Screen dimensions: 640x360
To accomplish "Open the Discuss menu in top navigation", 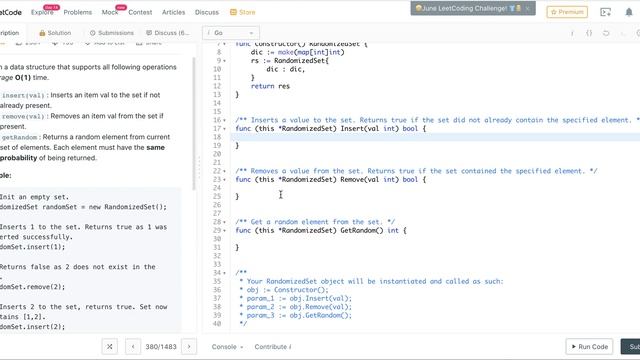I will [207, 12].
